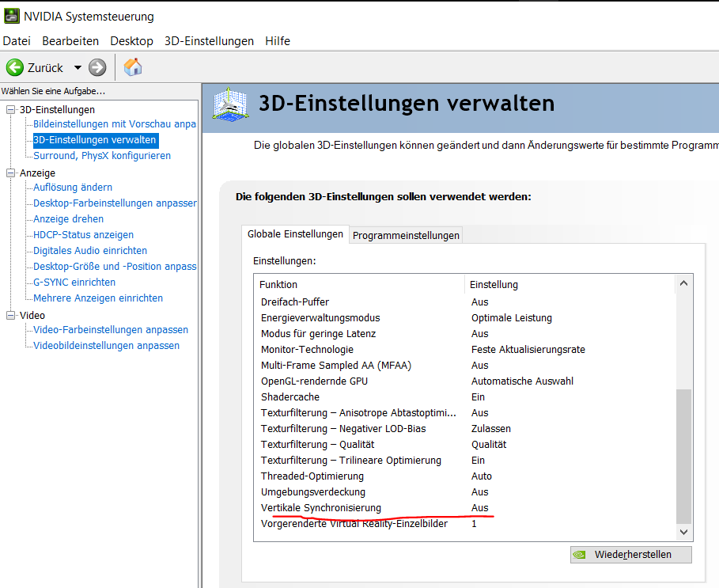Viewport: 719px width, 588px height.
Task: Click the Einstellung column header
Action: (570, 284)
